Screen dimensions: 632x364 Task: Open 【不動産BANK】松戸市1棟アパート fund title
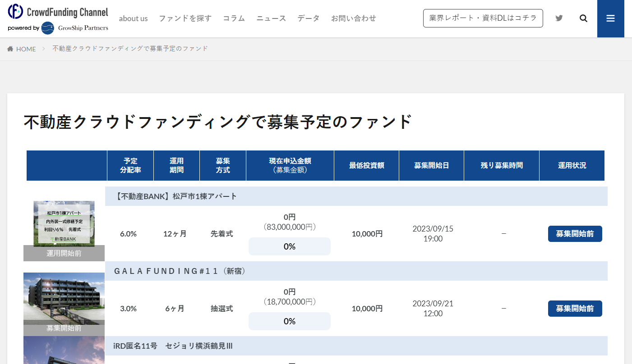175,196
